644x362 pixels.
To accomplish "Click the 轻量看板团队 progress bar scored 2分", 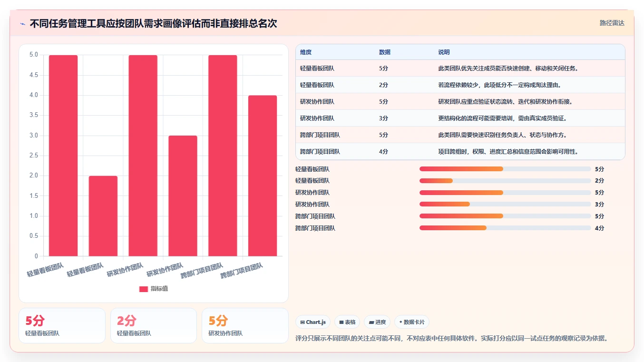I will pos(505,181).
